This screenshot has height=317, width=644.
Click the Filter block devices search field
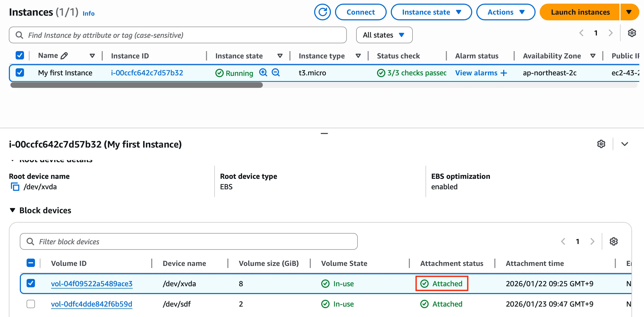tap(189, 241)
